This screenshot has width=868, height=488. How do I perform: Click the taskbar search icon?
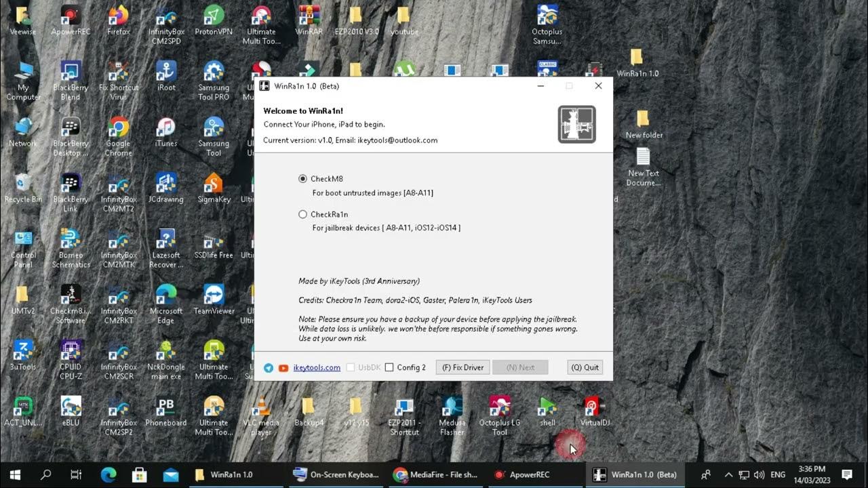[x=45, y=474]
